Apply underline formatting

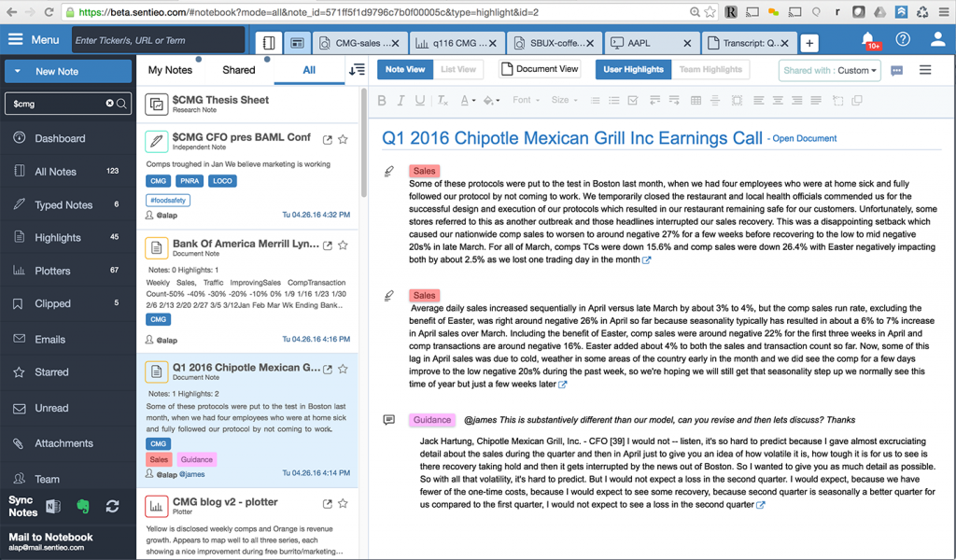point(420,101)
